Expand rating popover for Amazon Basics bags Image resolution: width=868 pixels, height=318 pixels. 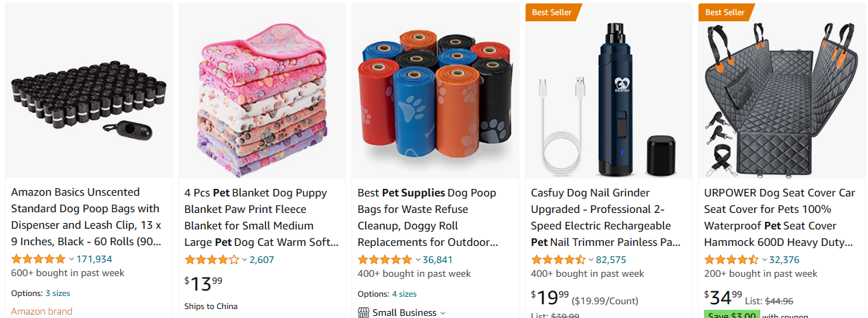tap(71, 259)
